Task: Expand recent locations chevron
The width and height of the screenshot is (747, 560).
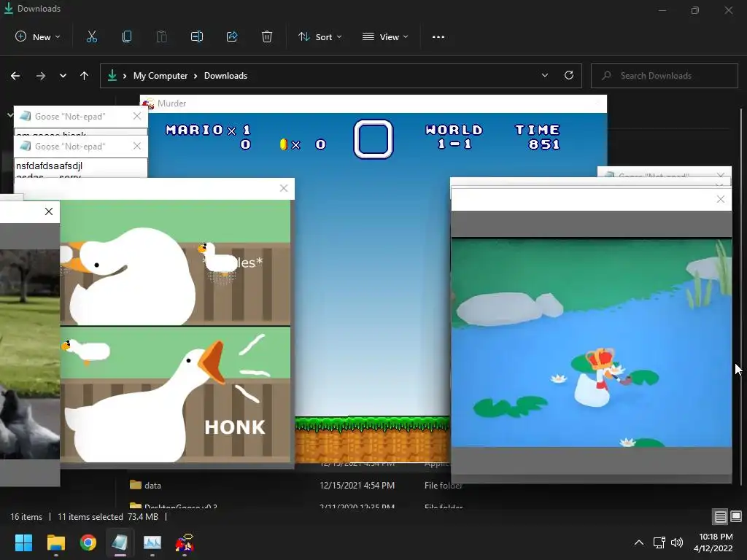Action: [63, 76]
